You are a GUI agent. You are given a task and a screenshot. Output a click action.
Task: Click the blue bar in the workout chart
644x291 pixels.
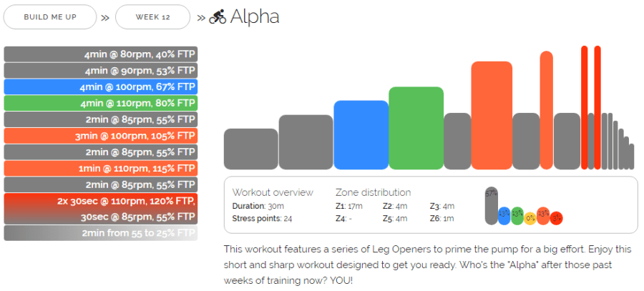tap(361, 135)
